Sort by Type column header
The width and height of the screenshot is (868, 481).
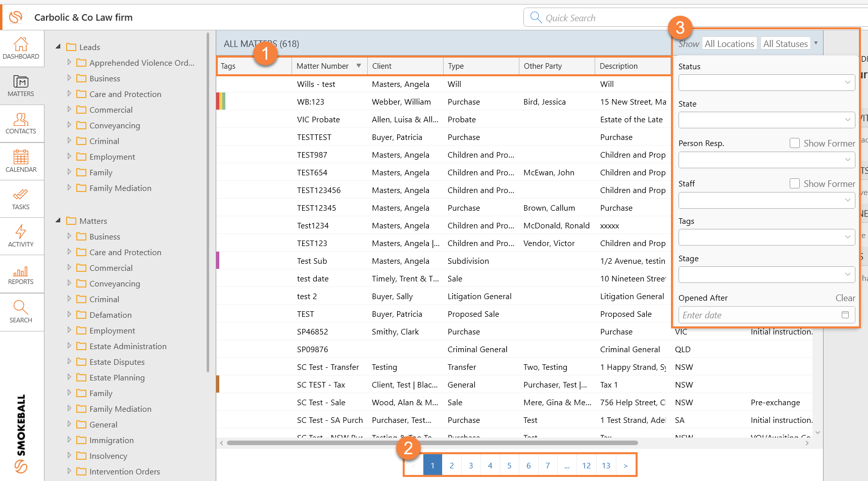(481, 66)
